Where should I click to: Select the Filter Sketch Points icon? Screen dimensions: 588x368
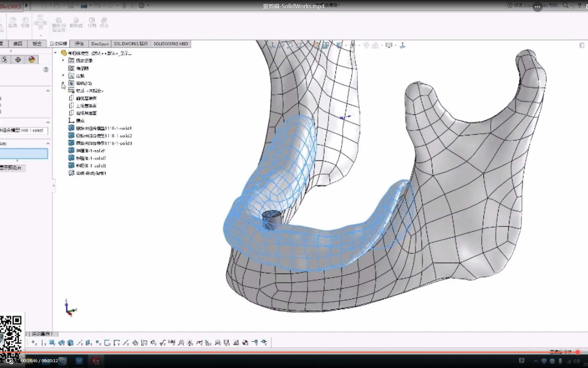[x=98, y=343]
